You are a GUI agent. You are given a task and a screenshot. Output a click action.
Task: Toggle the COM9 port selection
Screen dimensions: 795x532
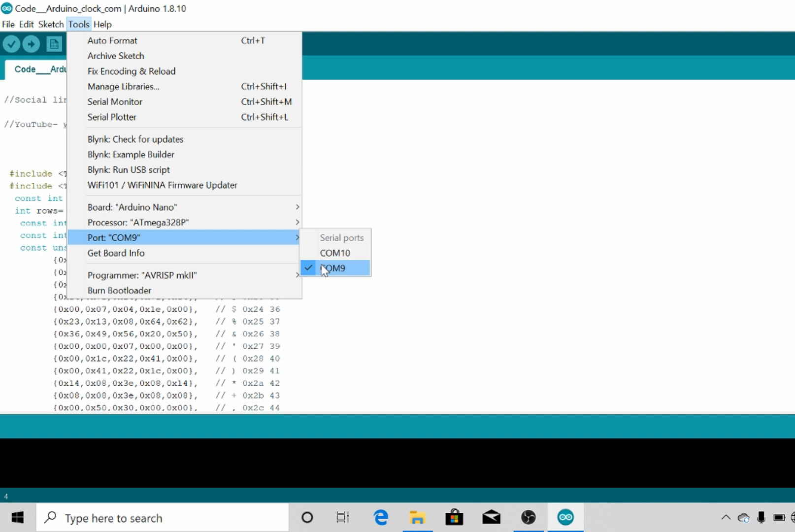333,268
